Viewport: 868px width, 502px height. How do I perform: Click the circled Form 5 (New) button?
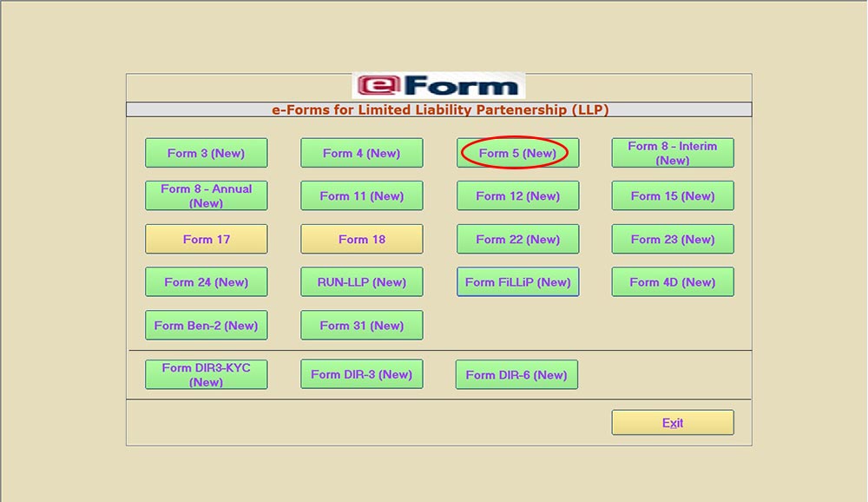click(517, 153)
